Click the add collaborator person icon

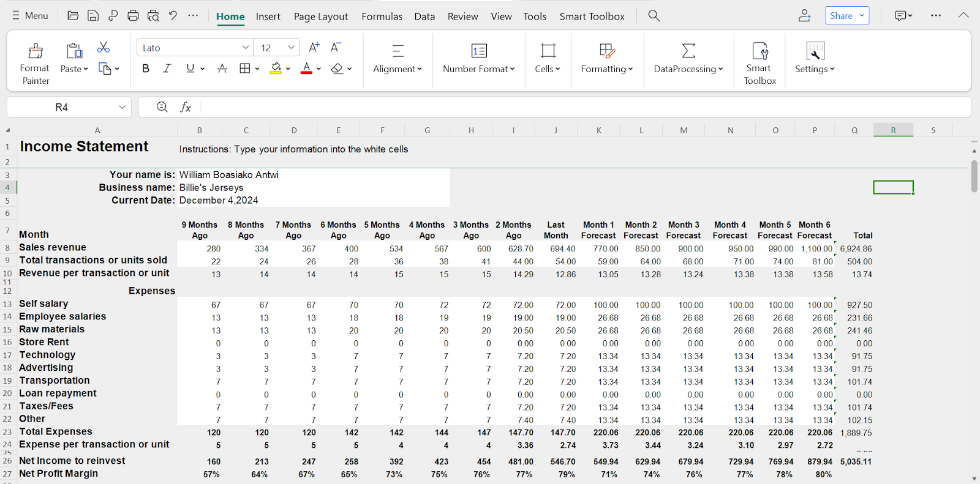(805, 16)
